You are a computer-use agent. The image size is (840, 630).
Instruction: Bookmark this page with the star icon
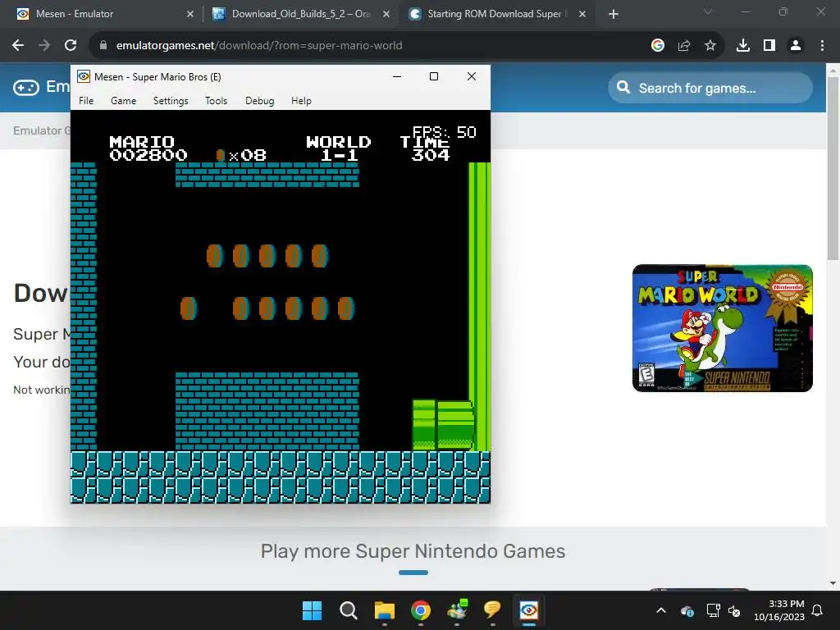[x=710, y=46]
